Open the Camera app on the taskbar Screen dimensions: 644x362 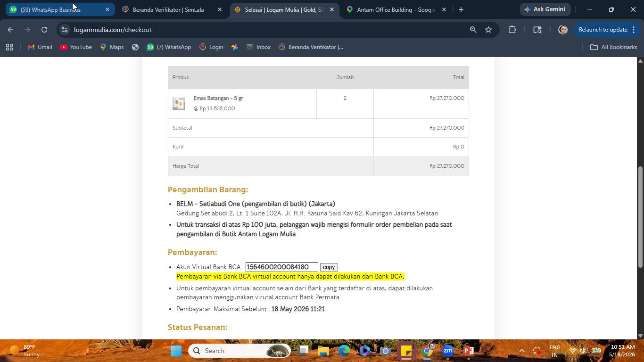click(x=386, y=351)
